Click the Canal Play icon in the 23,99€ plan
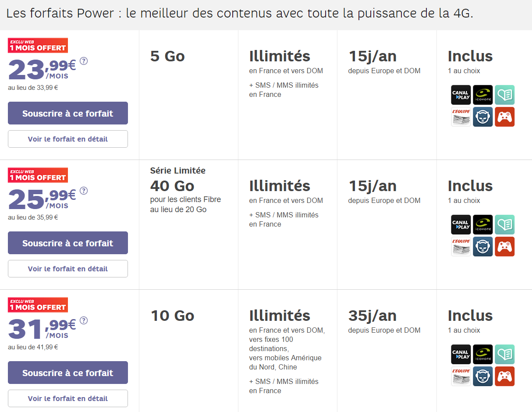 (461, 95)
